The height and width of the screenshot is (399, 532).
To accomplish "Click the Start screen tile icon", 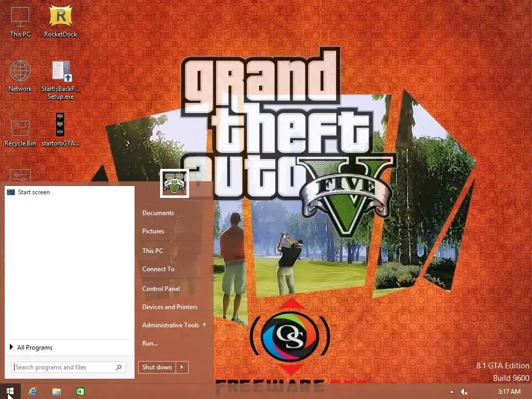I will tap(11, 192).
